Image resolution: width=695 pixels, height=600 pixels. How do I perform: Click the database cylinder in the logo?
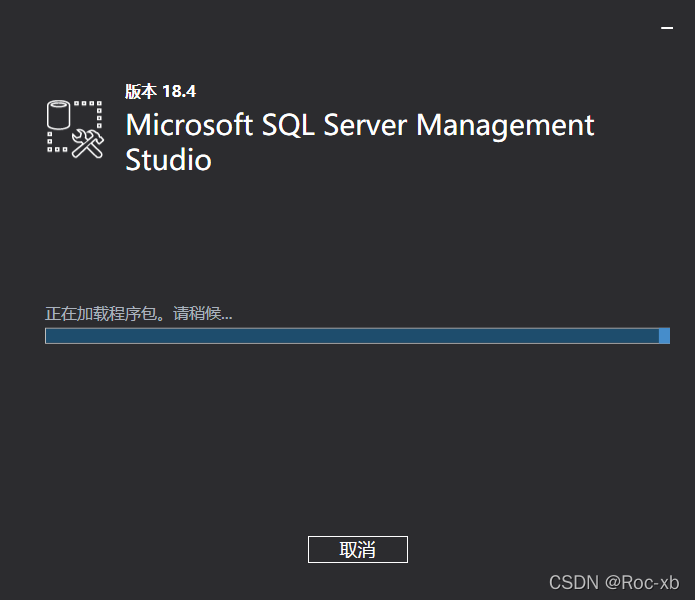(x=60, y=114)
